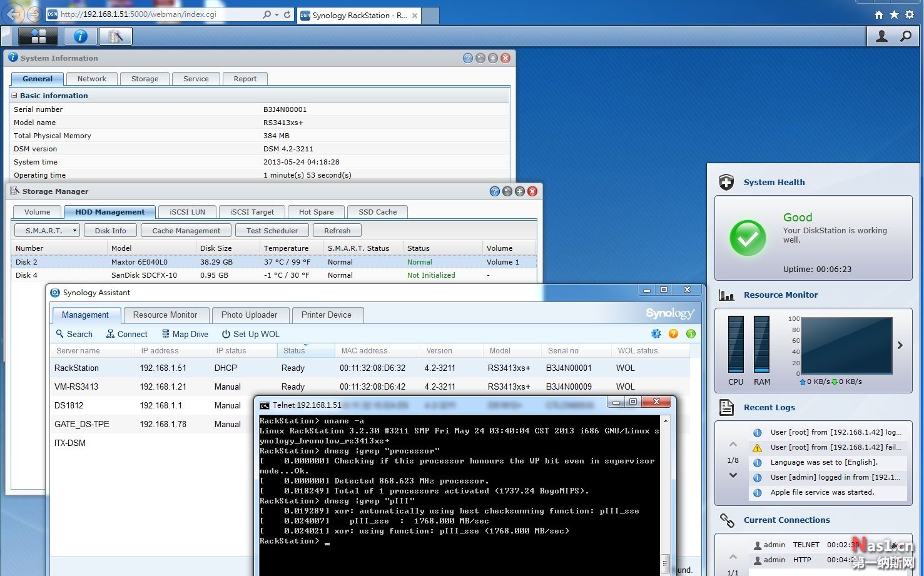Open the Report tab in System Information
Screen dimensions: 924x576
tap(245, 79)
